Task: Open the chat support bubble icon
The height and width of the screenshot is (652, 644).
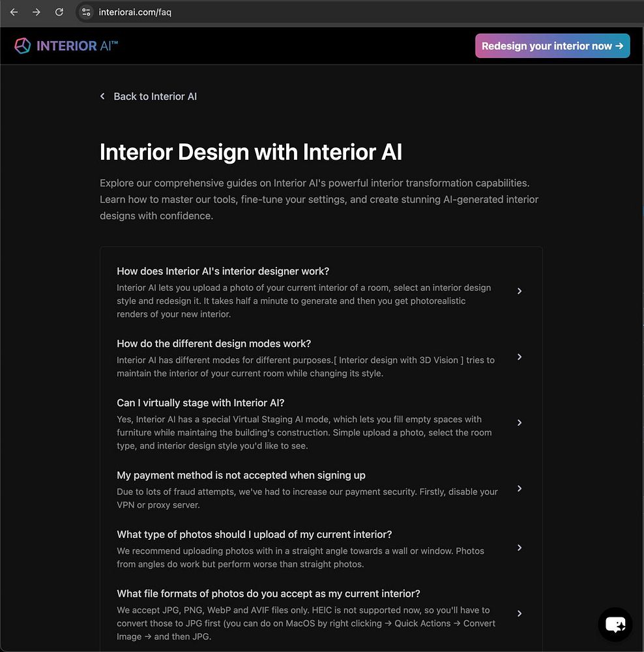Action: (x=615, y=624)
